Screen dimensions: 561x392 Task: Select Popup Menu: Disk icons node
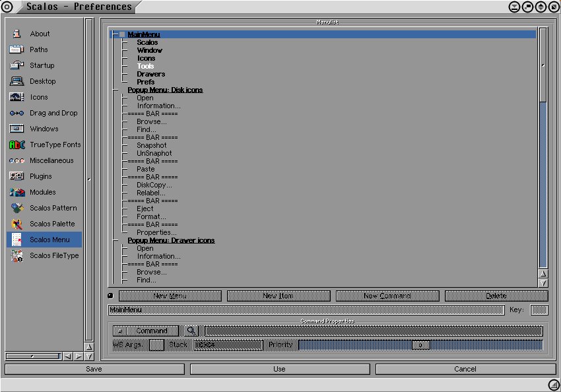click(165, 90)
